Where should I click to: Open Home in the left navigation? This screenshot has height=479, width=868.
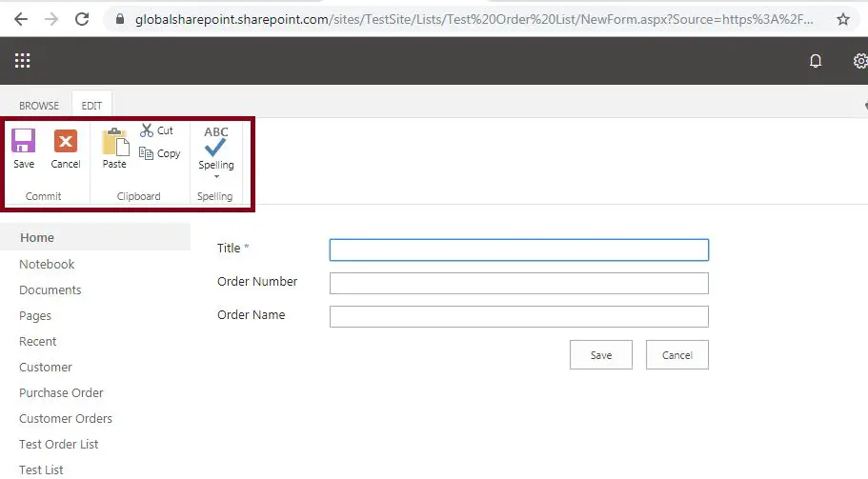(37, 237)
